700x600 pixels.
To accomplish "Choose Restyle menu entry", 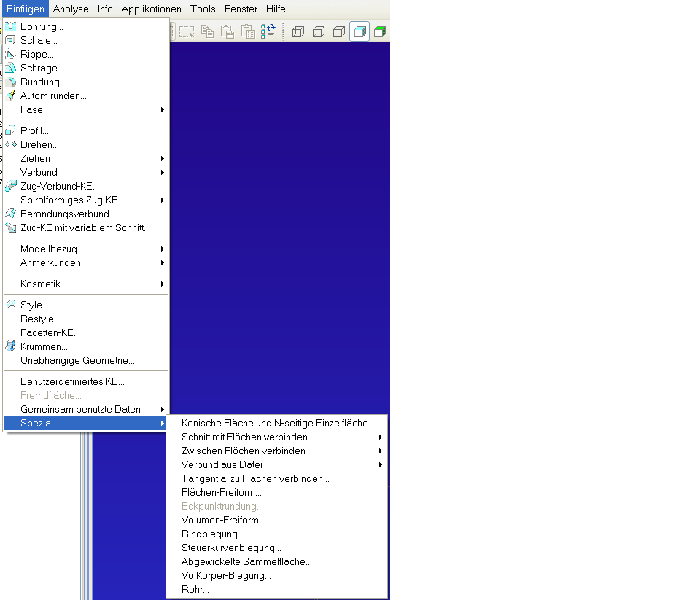I will [x=86, y=319].
